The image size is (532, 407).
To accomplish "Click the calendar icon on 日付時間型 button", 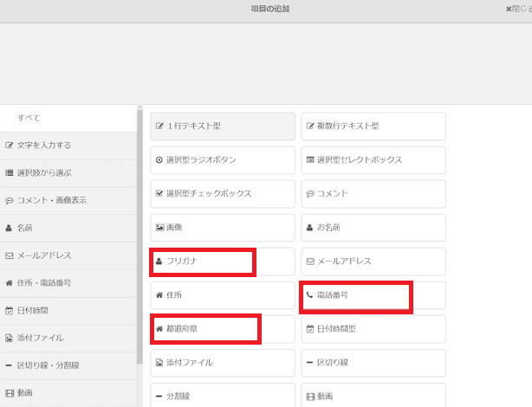I will (x=310, y=328).
